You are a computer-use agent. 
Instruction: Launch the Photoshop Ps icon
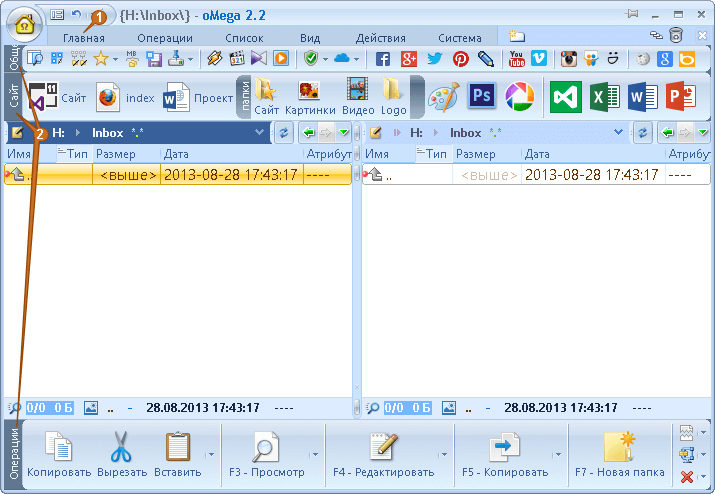482,96
